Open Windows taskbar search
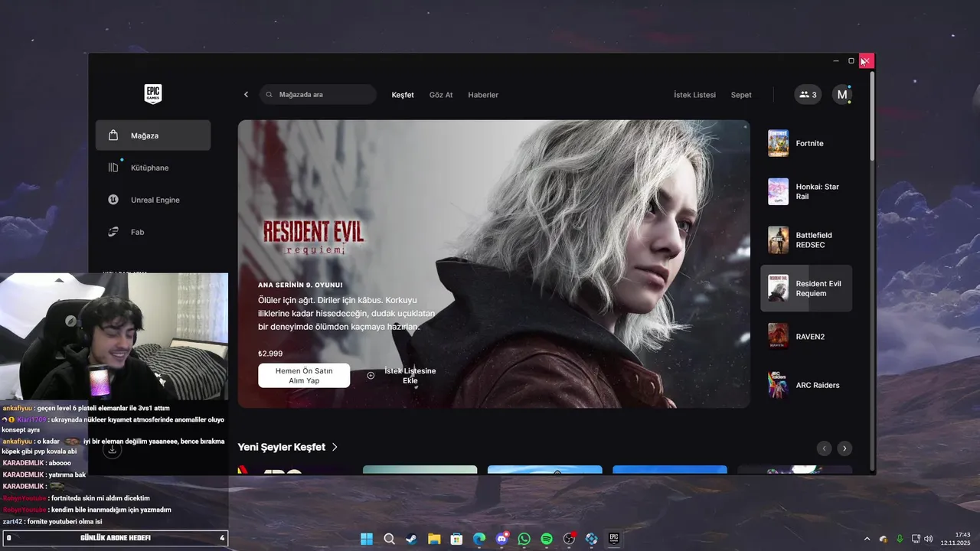Screen dimensions: 980x551 coord(389,539)
